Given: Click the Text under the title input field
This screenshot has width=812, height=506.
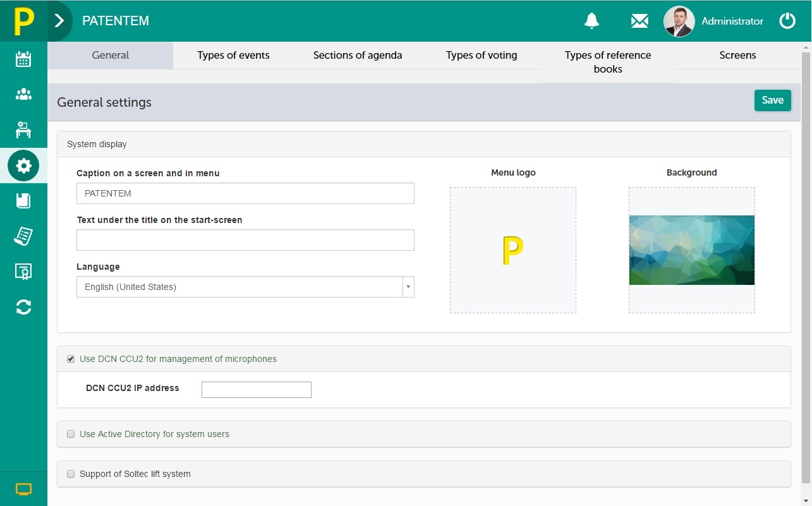Looking at the screenshot, I should pyautogui.click(x=245, y=240).
